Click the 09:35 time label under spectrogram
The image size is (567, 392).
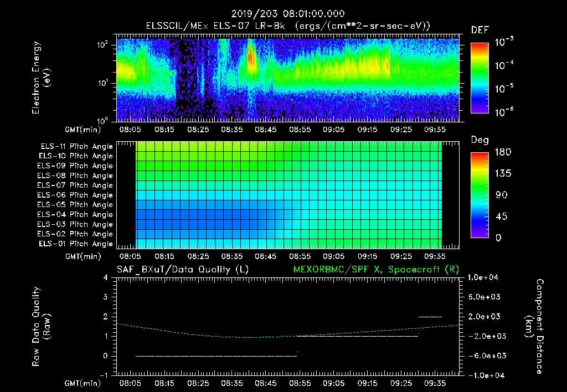coord(435,130)
